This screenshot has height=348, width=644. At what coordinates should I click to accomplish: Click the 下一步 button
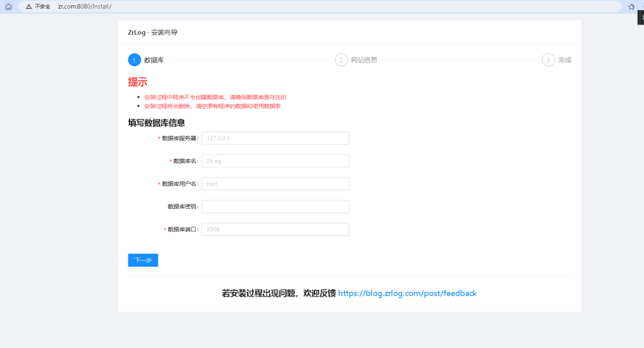click(143, 260)
